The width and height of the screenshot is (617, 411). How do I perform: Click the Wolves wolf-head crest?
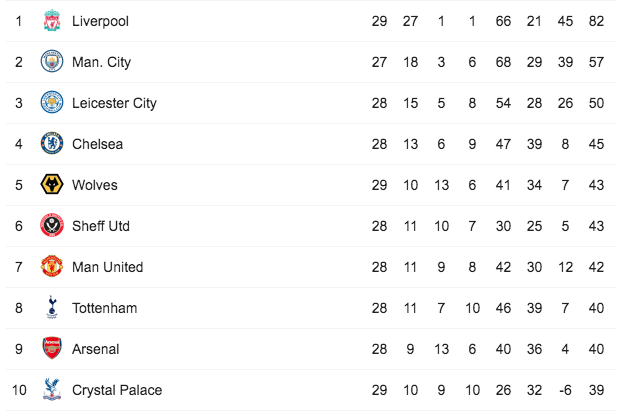pos(52,184)
